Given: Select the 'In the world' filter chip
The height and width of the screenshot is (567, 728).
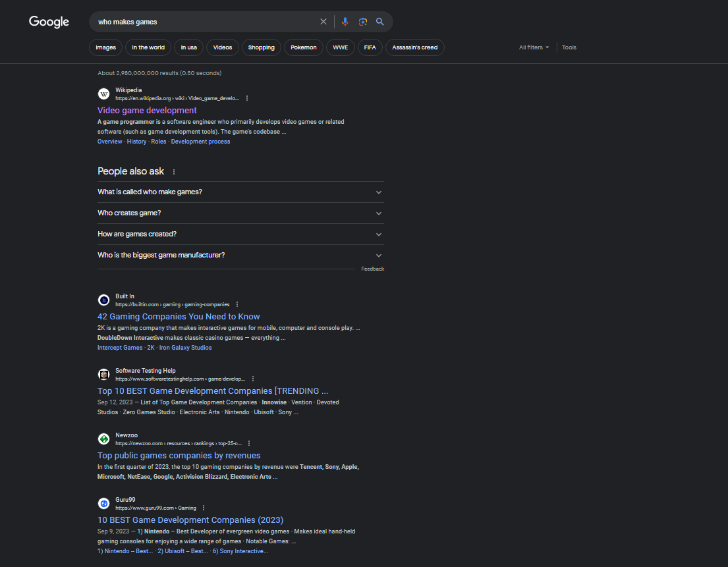Looking at the screenshot, I should coord(148,47).
